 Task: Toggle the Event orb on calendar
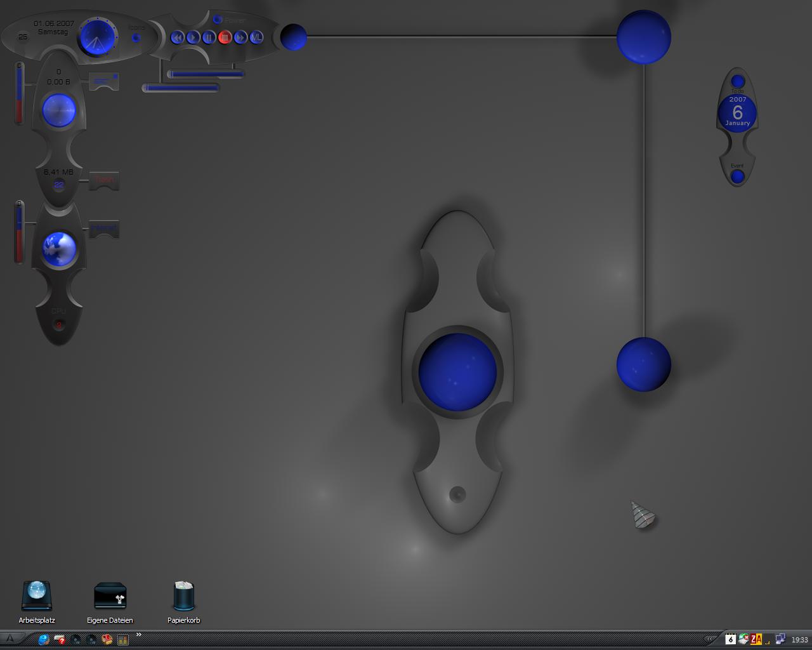(737, 176)
